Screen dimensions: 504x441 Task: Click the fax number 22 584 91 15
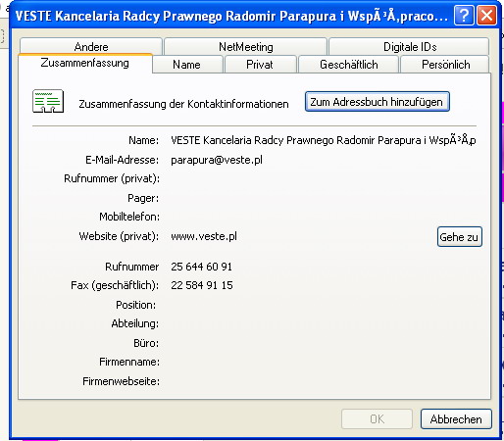pyautogui.click(x=202, y=285)
